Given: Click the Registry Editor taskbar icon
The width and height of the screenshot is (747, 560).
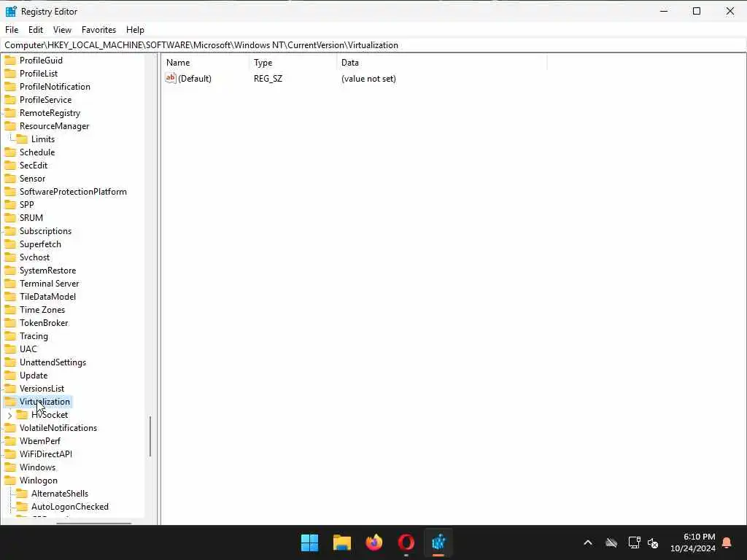Looking at the screenshot, I should [x=438, y=542].
